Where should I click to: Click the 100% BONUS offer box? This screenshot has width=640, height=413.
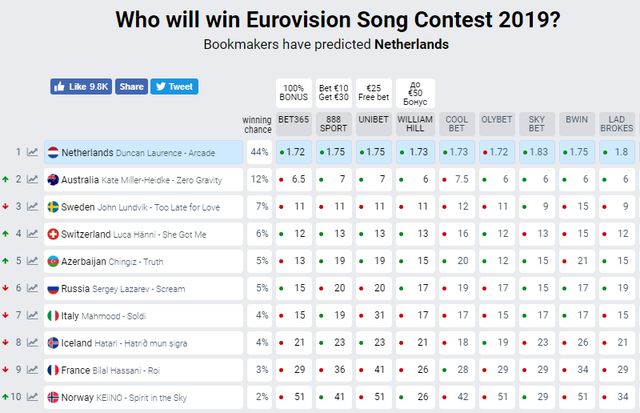coord(293,92)
